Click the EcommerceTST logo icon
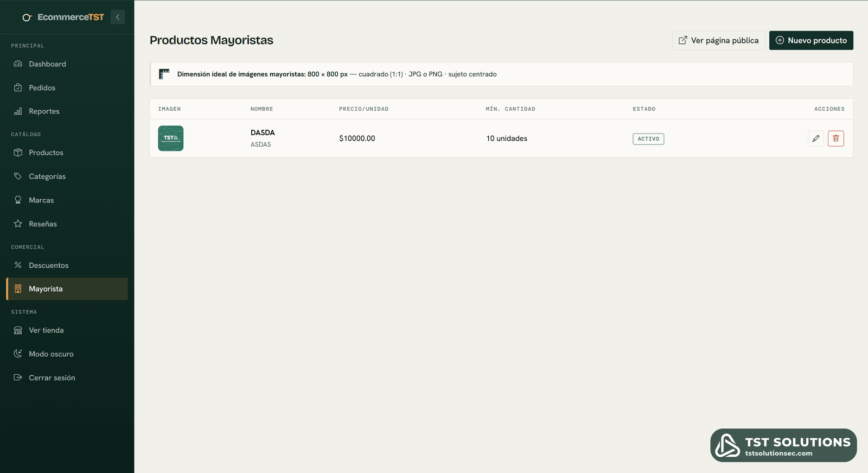This screenshot has height=473, width=868. (x=27, y=17)
